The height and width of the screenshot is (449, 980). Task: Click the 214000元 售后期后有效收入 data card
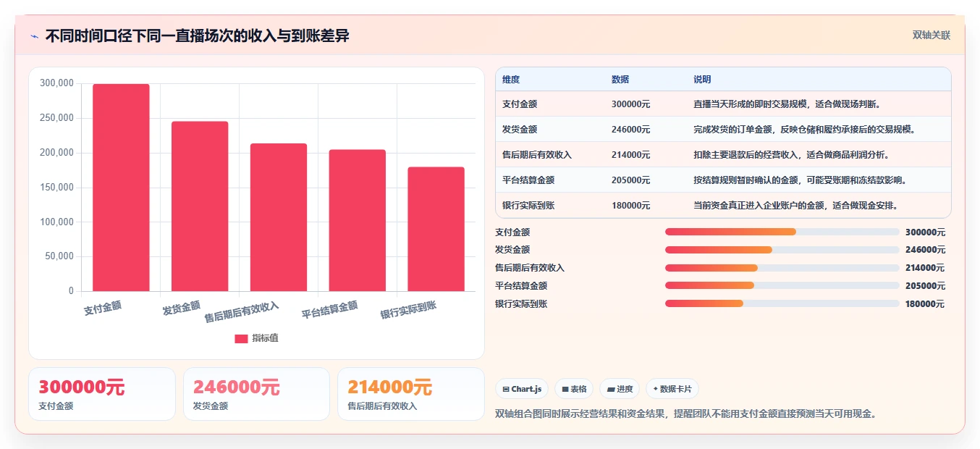[411, 394]
